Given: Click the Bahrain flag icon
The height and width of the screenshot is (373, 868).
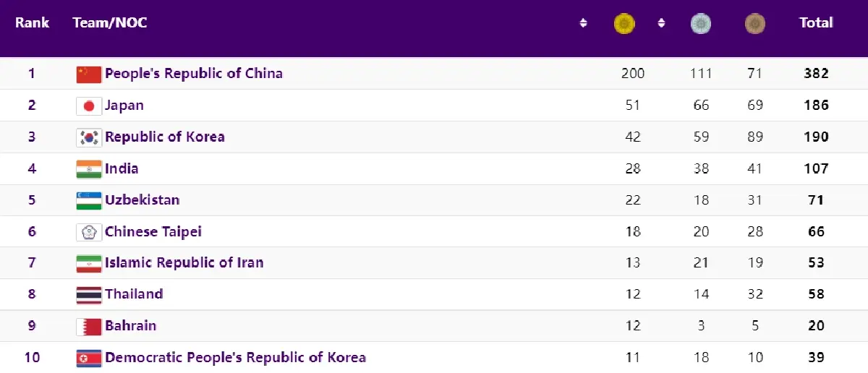Looking at the screenshot, I should click(x=89, y=326).
